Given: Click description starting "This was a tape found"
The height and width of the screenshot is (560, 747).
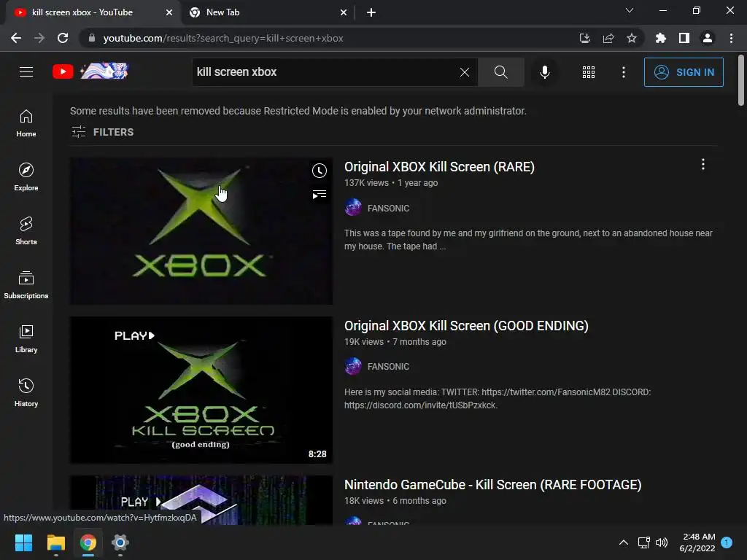Looking at the screenshot, I should click(528, 239).
